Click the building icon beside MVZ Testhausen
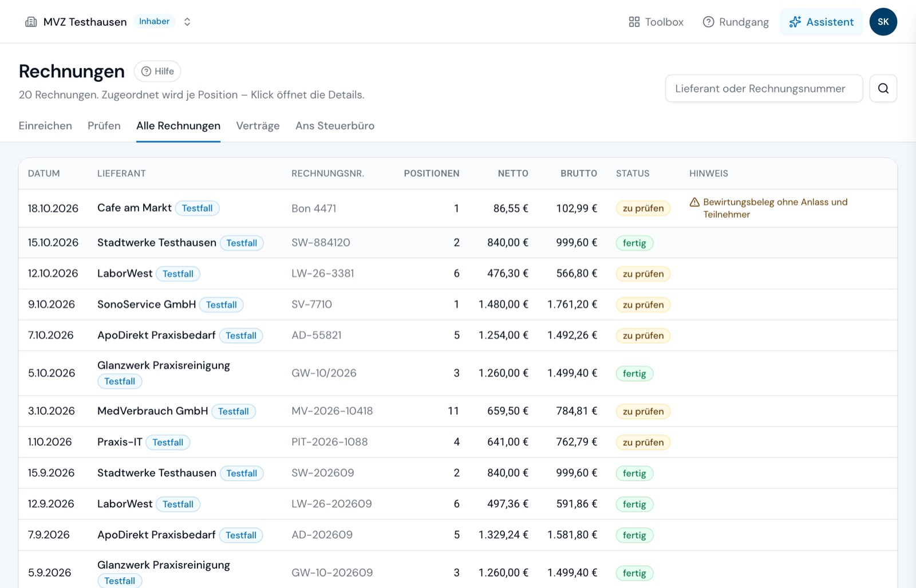 pyautogui.click(x=31, y=22)
